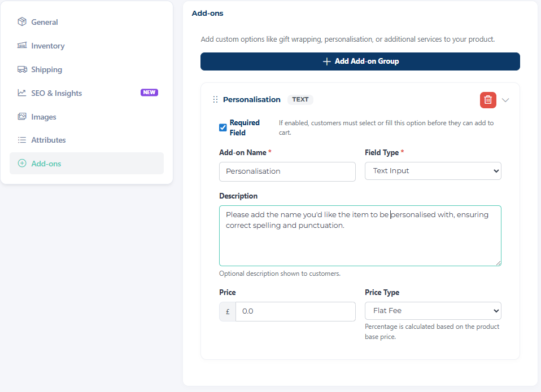The height and width of the screenshot is (392, 541).
Task: Grab the drag handle beside Personalisation
Action: pos(215,100)
